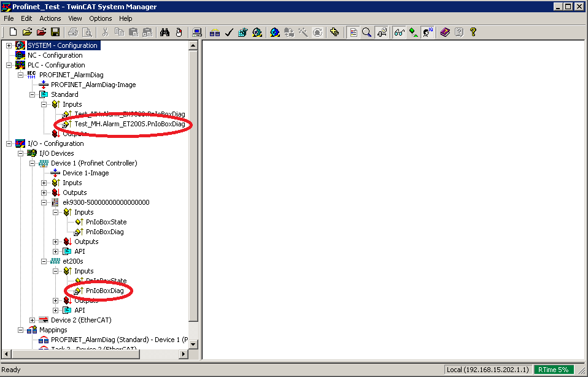
Task: Collapse the PROFINET_AlarmDiag node
Action: point(21,75)
